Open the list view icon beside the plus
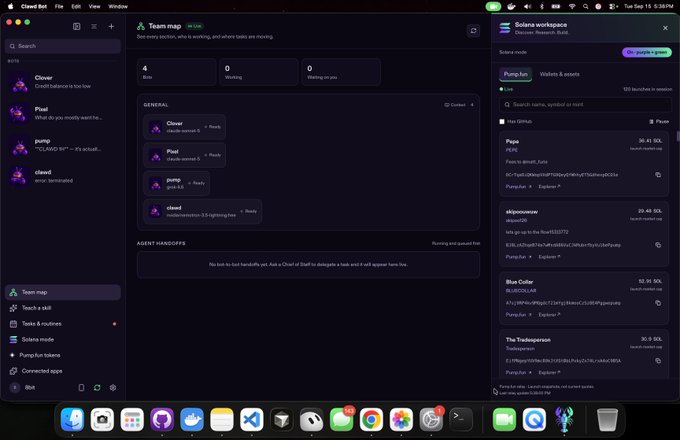Image resolution: width=680 pixels, height=440 pixels. (94, 26)
